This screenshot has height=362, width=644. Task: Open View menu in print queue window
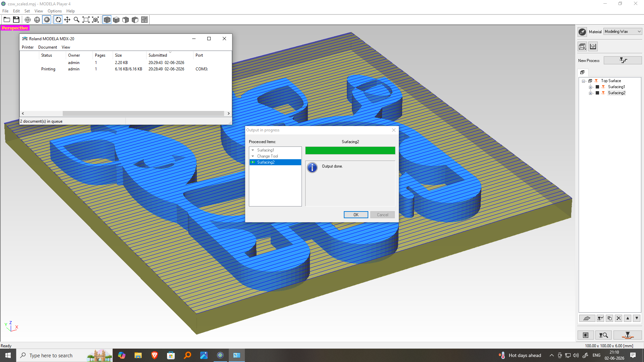66,47
